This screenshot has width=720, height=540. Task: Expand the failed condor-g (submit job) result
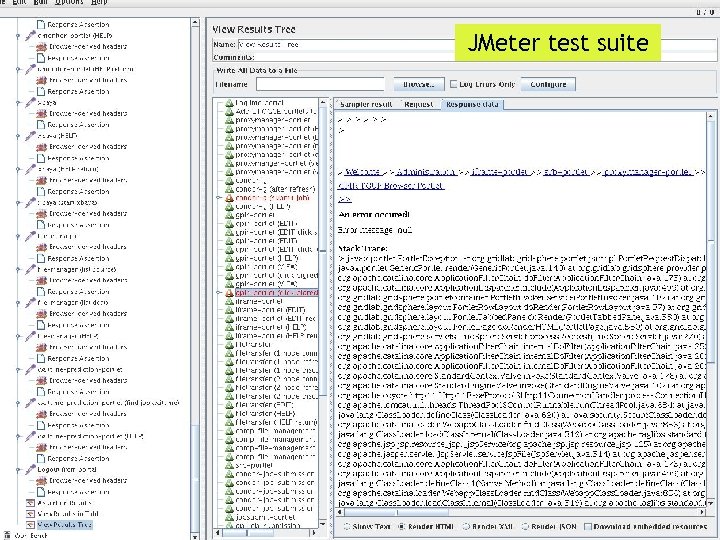(x=219, y=198)
